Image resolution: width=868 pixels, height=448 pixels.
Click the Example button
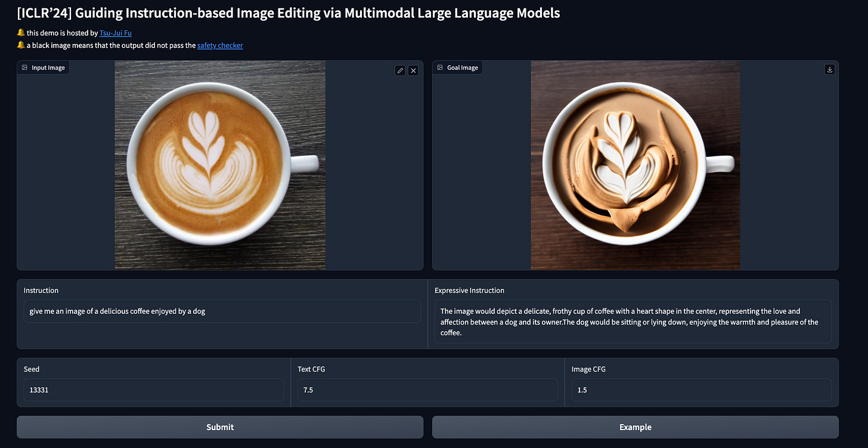(x=635, y=427)
